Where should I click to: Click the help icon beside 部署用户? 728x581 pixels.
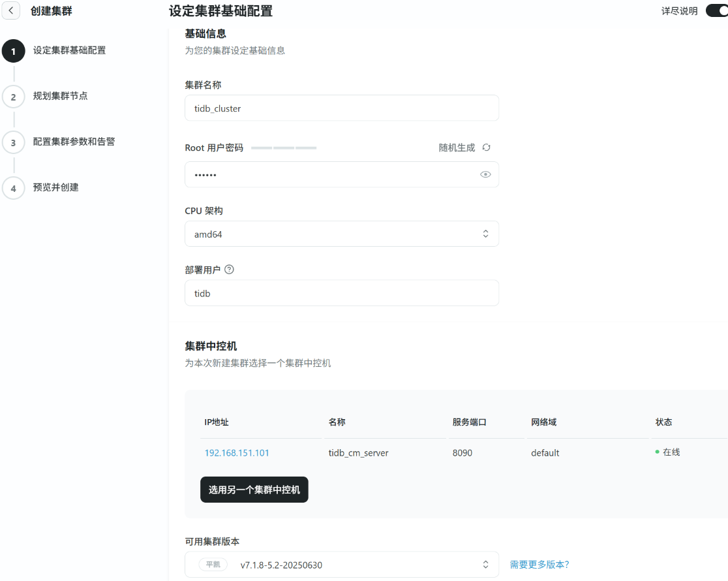pos(229,270)
